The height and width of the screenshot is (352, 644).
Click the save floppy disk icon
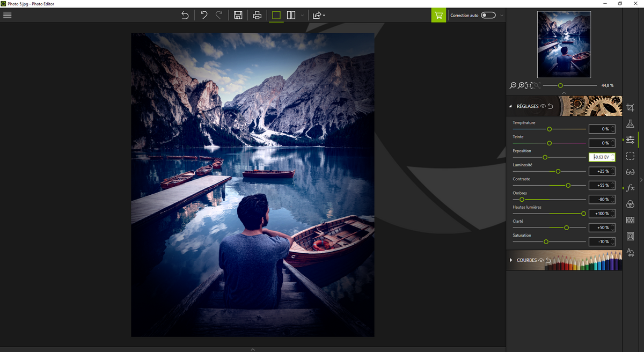click(x=238, y=15)
